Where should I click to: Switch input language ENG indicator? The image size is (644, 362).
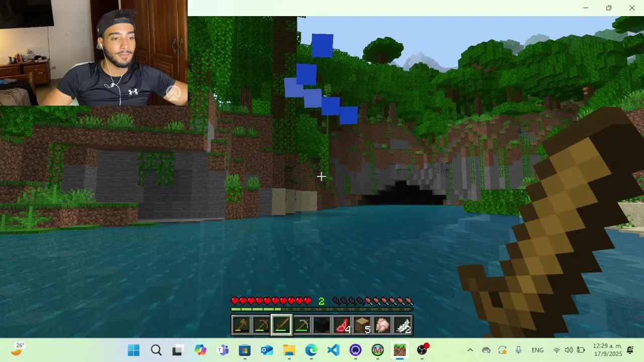coord(537,350)
